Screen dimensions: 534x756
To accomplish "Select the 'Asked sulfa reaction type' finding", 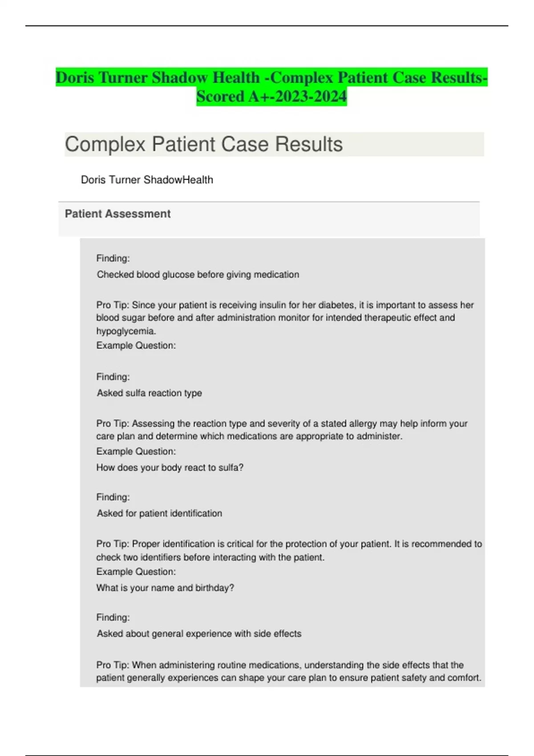I will point(150,393).
